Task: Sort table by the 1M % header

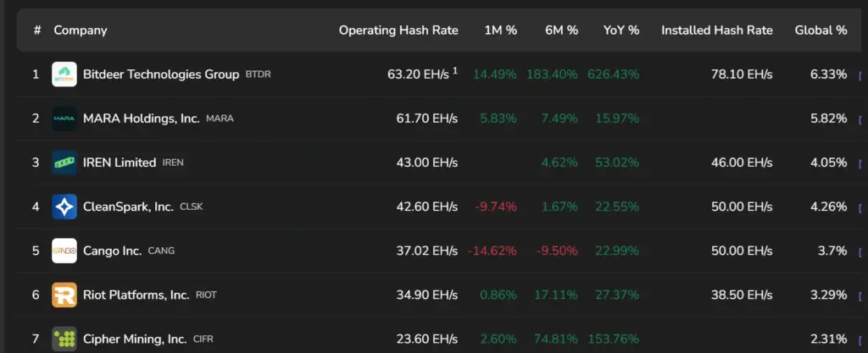Action: [x=500, y=30]
